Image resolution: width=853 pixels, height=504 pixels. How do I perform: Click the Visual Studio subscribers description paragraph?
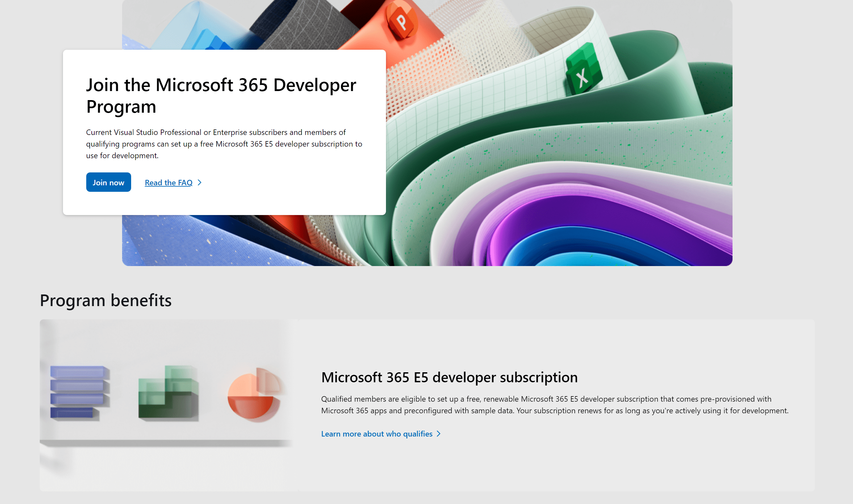(x=224, y=144)
